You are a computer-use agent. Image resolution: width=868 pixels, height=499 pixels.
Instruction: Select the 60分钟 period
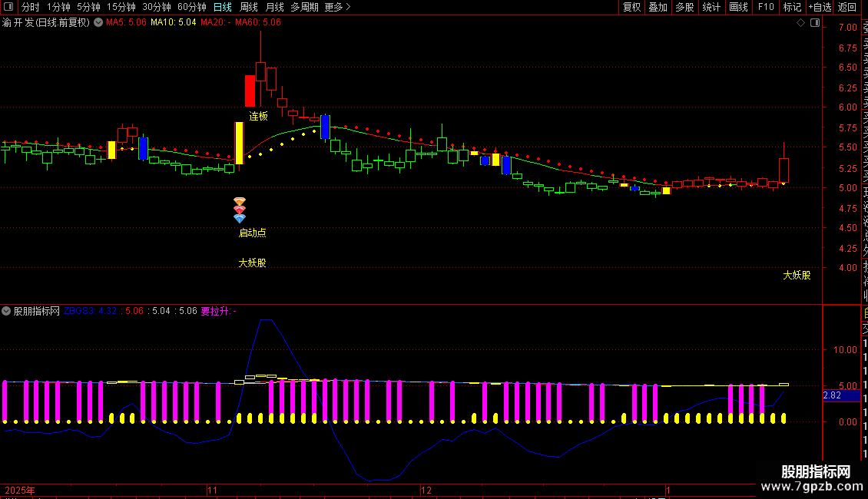[192, 7]
